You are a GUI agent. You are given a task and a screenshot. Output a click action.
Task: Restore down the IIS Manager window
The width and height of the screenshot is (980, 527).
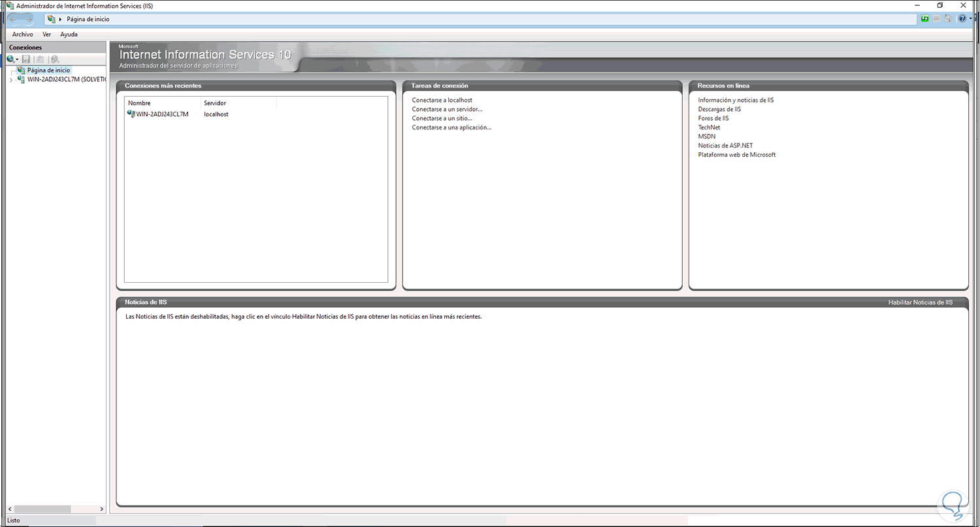pos(940,5)
